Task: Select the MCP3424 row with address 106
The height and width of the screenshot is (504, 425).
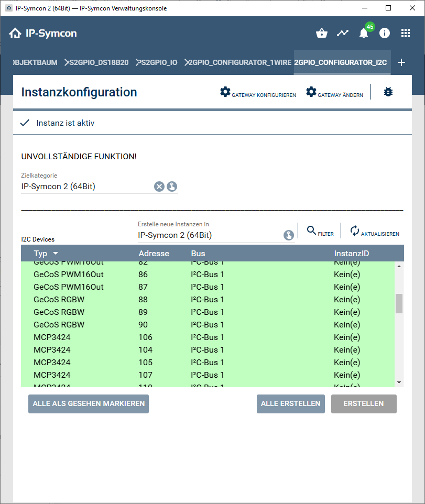Action: (x=210, y=337)
